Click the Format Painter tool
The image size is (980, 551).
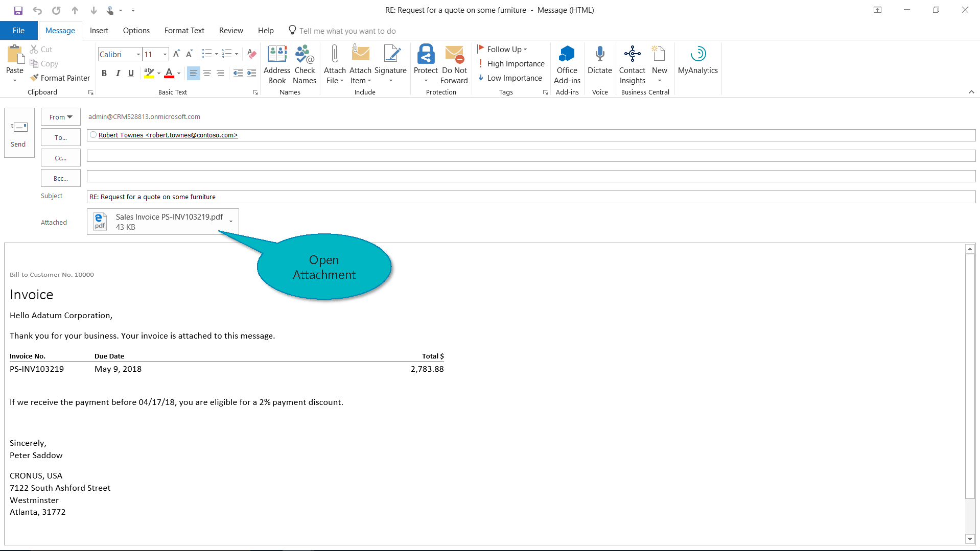[x=60, y=78]
